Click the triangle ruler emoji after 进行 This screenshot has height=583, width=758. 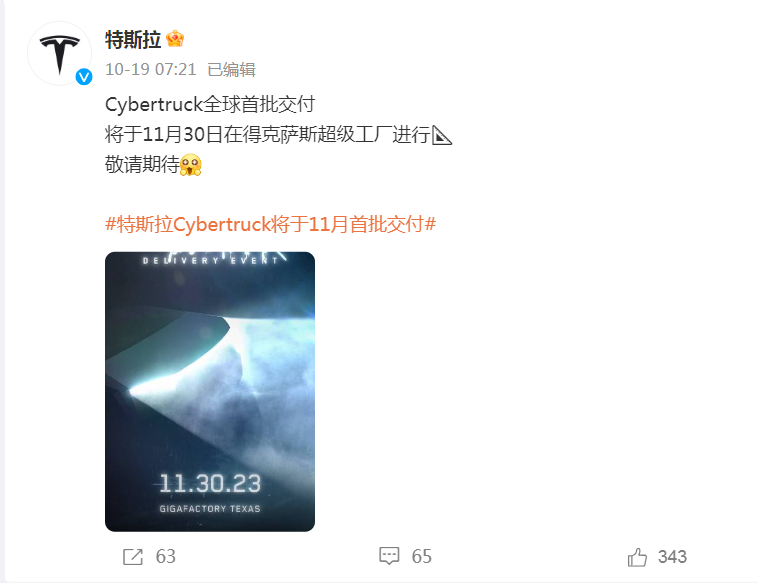pos(441,135)
